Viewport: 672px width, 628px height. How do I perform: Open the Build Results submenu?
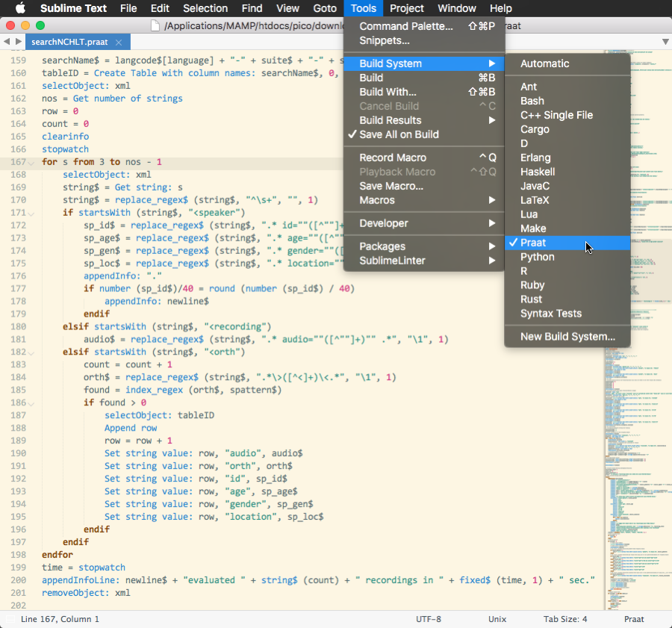pos(424,120)
